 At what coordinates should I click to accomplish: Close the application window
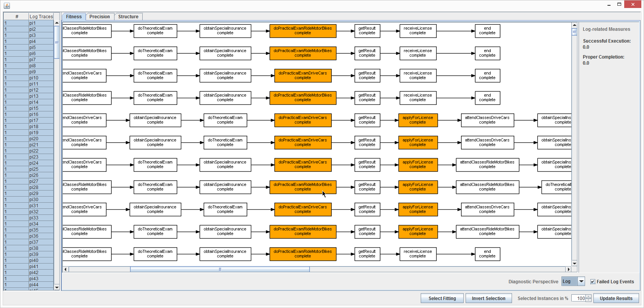tap(633, 5)
